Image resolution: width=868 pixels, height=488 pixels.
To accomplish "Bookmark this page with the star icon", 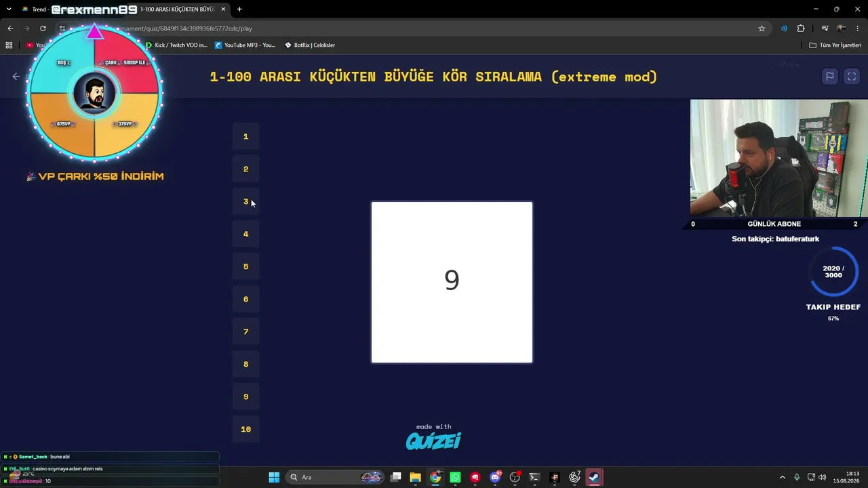I will [x=762, y=28].
